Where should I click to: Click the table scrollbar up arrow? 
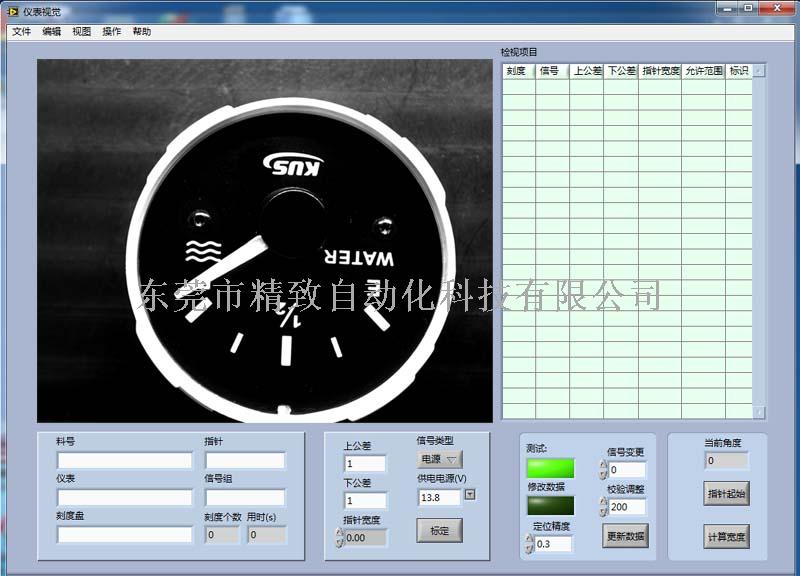click(759, 71)
